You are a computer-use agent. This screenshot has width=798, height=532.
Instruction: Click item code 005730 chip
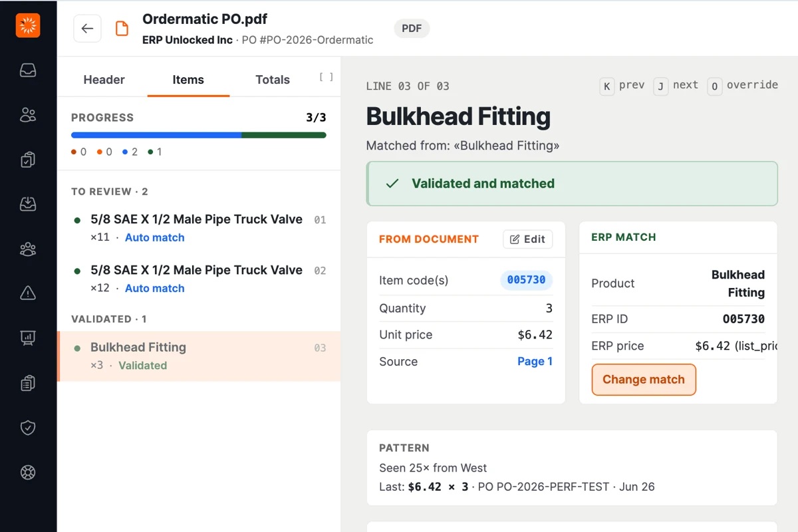point(526,280)
